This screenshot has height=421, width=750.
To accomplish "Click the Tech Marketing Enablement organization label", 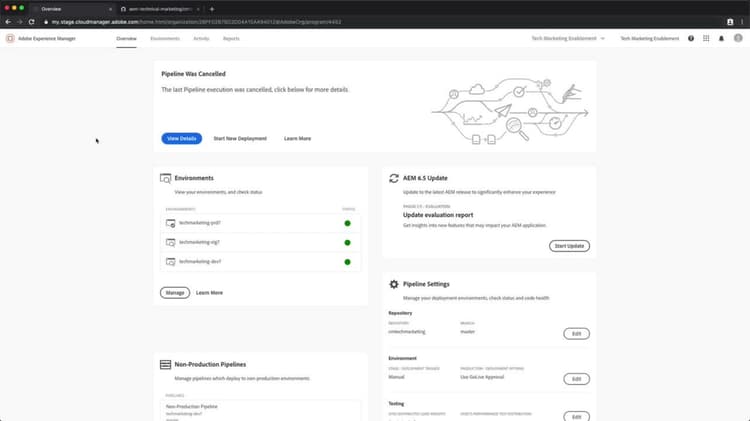I will click(650, 38).
